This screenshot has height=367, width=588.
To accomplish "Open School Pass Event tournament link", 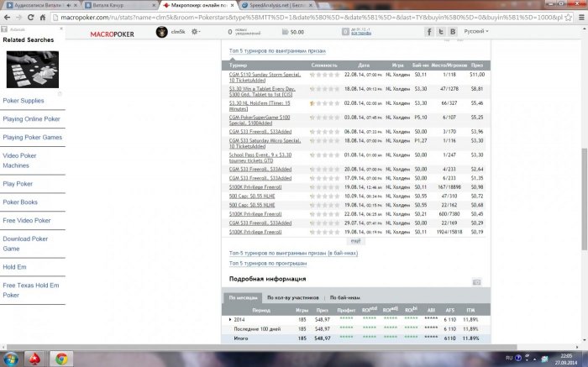I will [260, 157].
